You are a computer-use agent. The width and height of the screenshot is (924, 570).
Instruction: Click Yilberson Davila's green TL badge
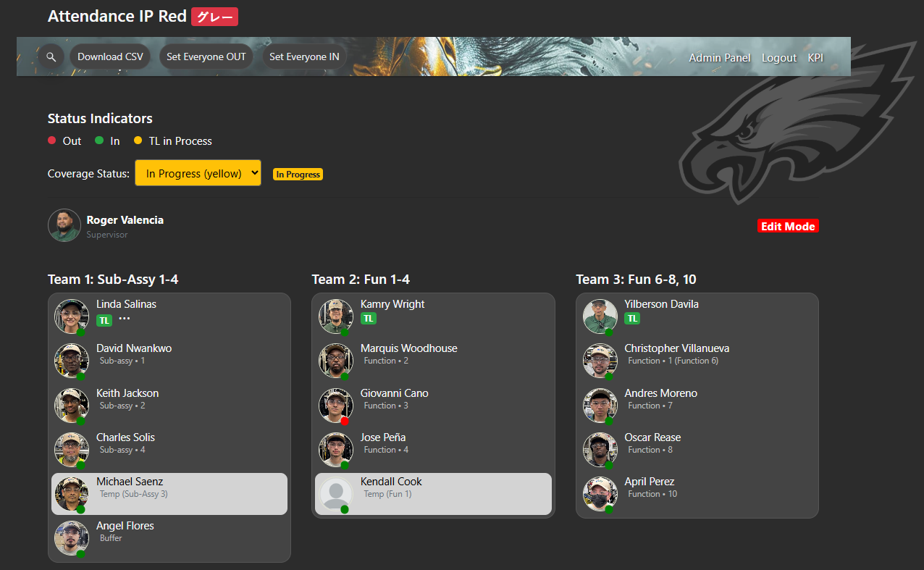click(x=632, y=319)
